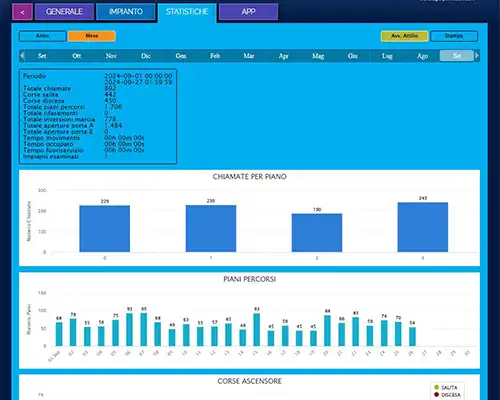Pick Mag in the month strip
The width and height of the screenshot is (500, 400).
318,56
